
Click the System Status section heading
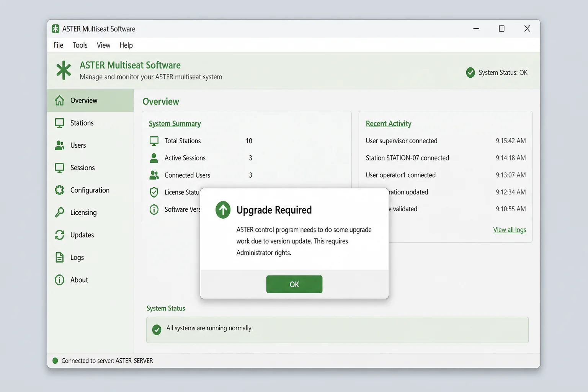click(x=166, y=308)
